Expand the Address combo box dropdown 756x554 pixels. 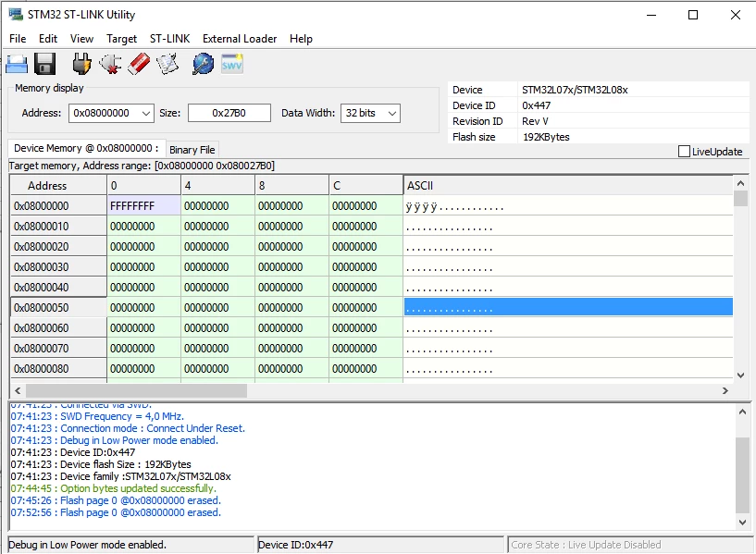[x=146, y=113]
